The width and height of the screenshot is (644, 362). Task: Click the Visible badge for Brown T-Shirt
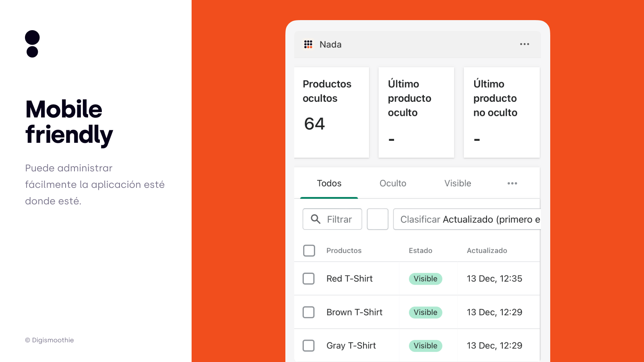(x=425, y=313)
